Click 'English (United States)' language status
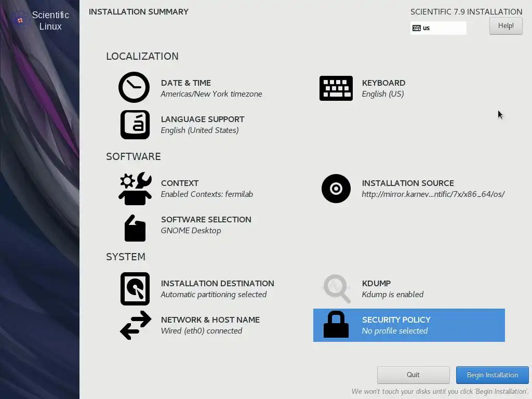The height and width of the screenshot is (399, 532). tap(200, 130)
